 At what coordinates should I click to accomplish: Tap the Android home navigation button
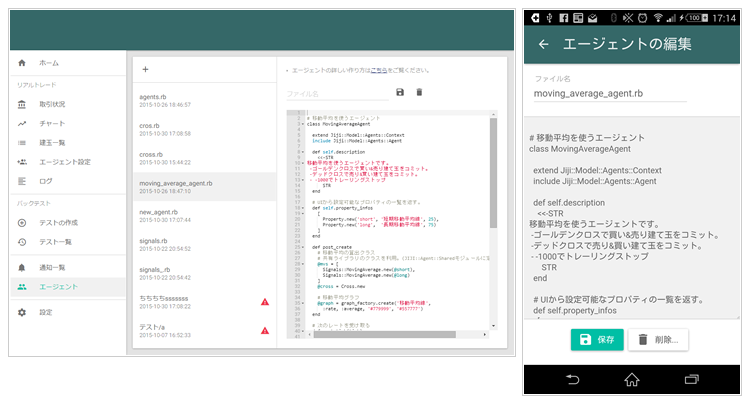(x=632, y=380)
